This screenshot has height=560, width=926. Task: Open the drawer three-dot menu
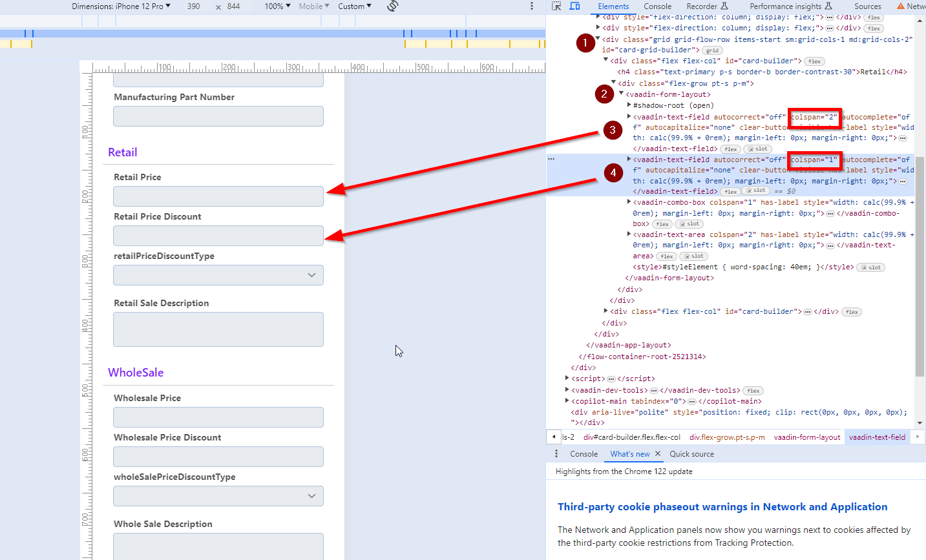point(556,454)
